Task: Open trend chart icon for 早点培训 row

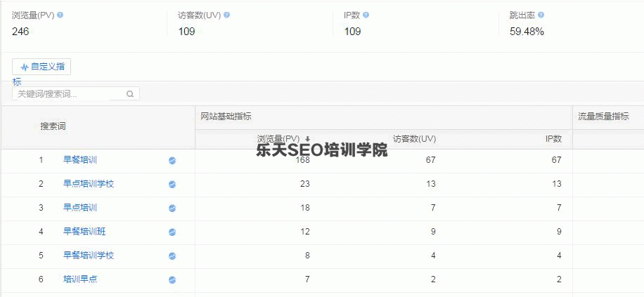Action: coord(172,209)
